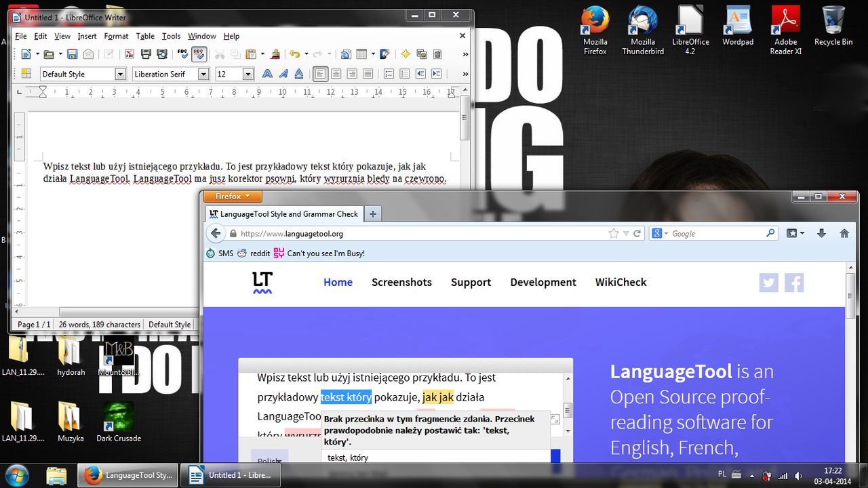
Task: Toggle numbered list in Writer
Action: (x=389, y=74)
